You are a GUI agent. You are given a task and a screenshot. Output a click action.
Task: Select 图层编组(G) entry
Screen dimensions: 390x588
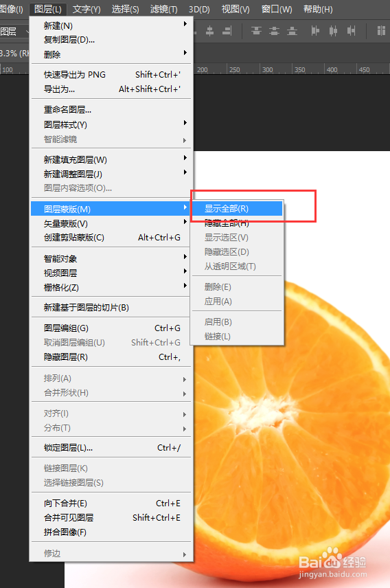[111, 328]
